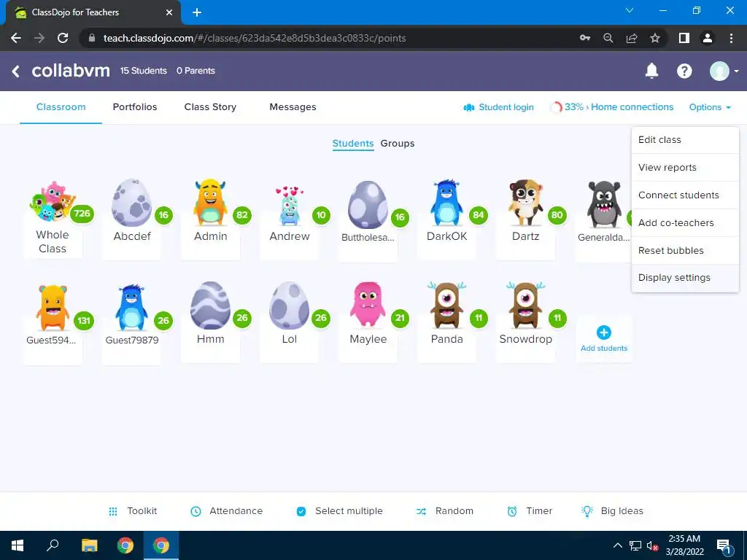The height and width of the screenshot is (560, 747).
Task: Select Dartz's brown monster avatar
Action: click(x=525, y=203)
